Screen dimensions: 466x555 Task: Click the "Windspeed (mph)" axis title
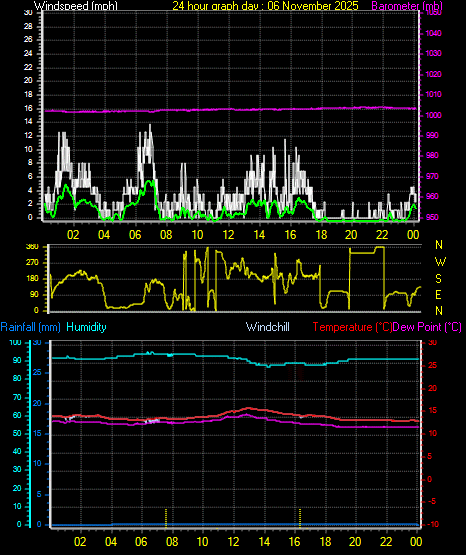point(76,5)
